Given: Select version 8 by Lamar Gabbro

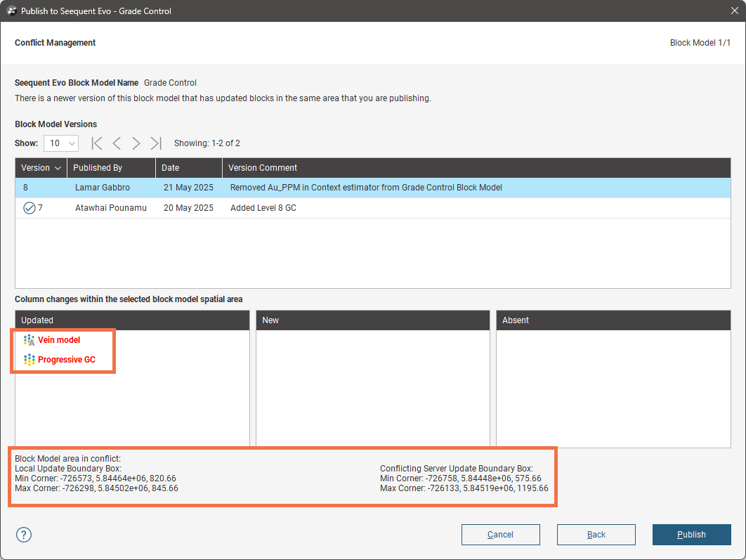Looking at the screenshot, I should (102, 188).
